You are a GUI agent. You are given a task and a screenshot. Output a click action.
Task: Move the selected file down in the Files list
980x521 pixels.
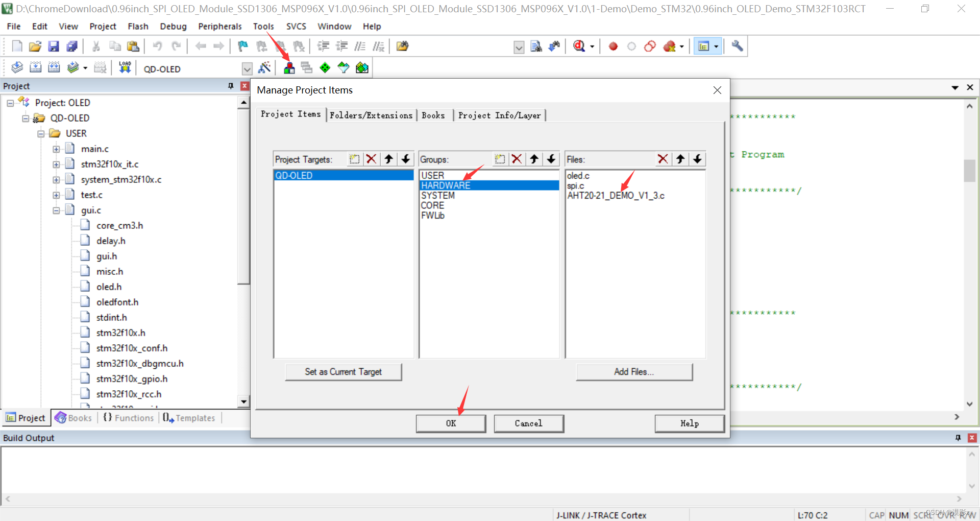(x=697, y=159)
